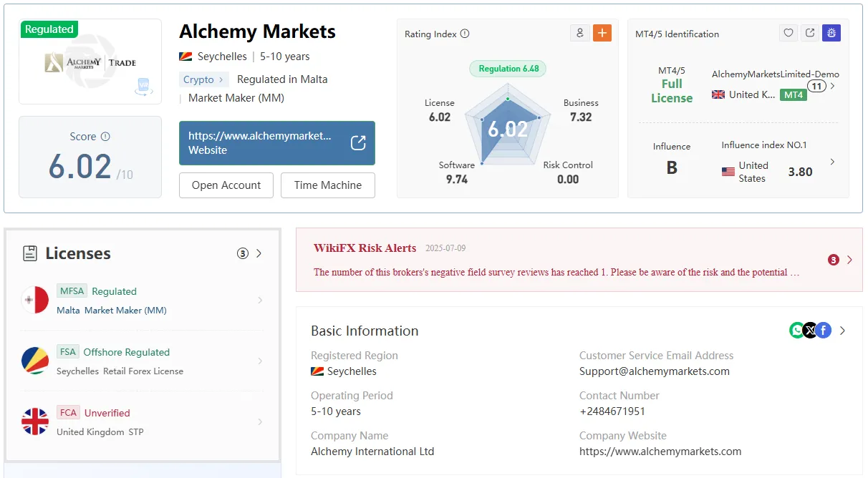Click the Risk Control 0.00 value
This screenshot has height=478, width=868.
coord(568,180)
